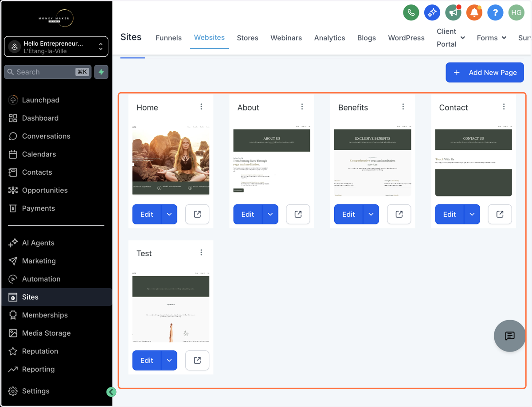Open Hello Entrepreneur account switcher
The width and height of the screenshot is (532, 407).
(x=56, y=47)
